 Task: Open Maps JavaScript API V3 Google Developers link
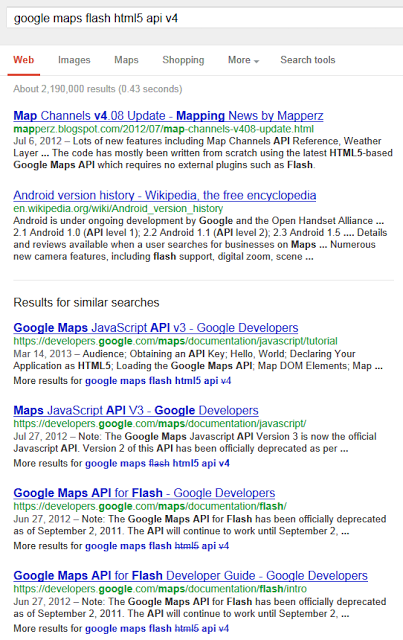tap(136, 410)
